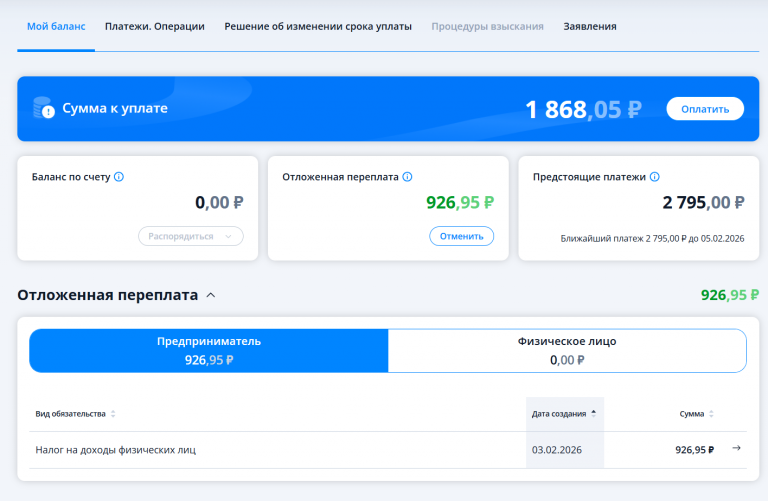The height and width of the screenshot is (501, 768).
Task: Click the 926,95 ₽ amount in table row
Action: click(695, 450)
